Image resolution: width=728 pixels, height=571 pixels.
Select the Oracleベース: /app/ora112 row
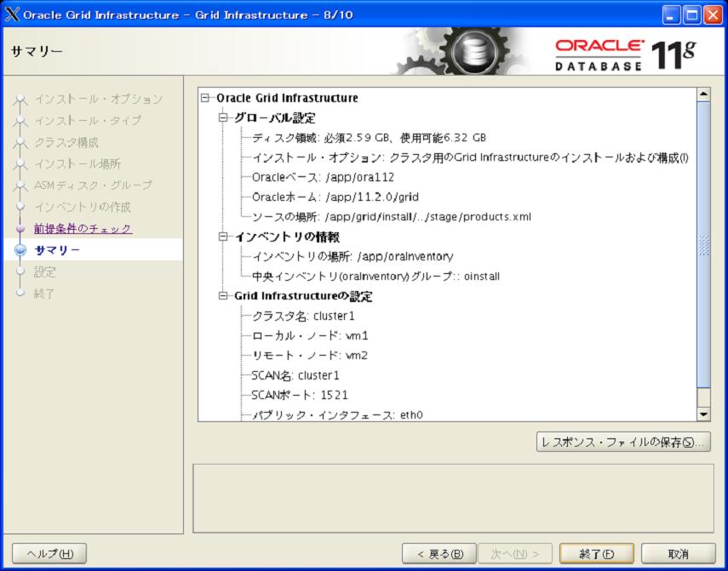[x=324, y=177]
